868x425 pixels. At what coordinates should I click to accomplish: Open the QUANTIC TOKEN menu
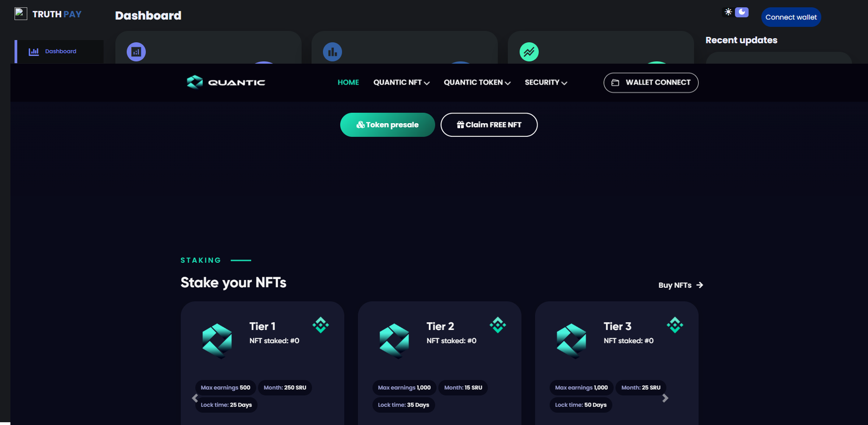[477, 83]
